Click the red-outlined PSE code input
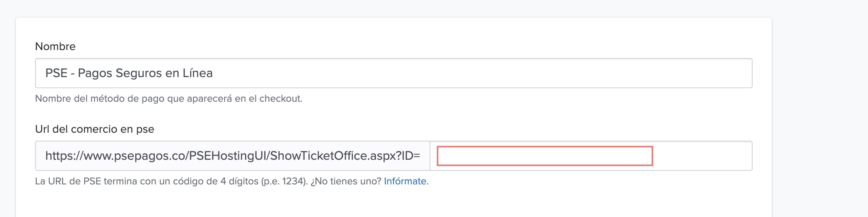868x217 pixels. (545, 156)
